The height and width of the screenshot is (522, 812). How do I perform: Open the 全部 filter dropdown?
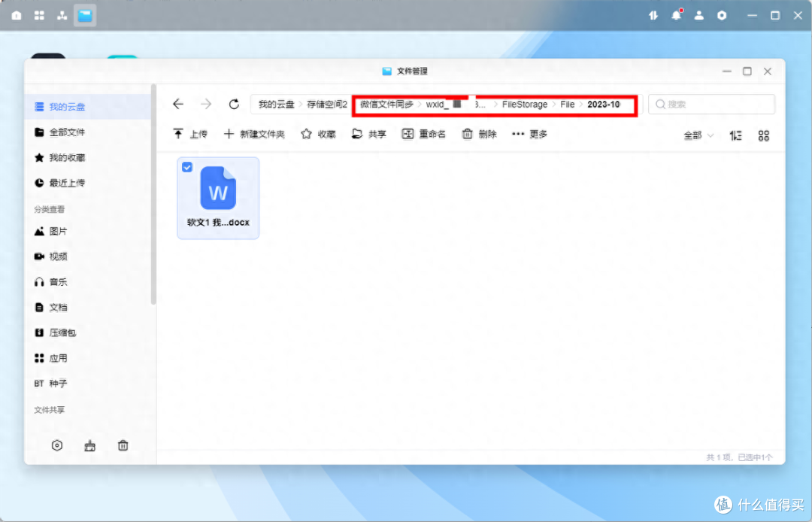[698, 135]
